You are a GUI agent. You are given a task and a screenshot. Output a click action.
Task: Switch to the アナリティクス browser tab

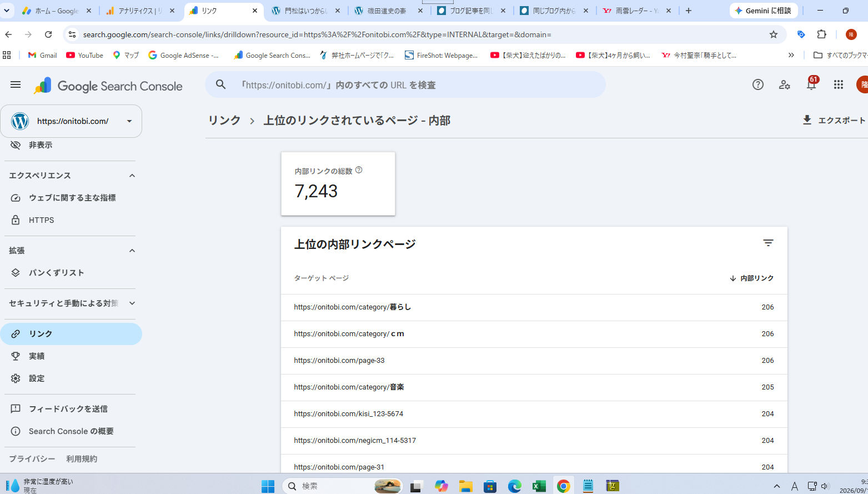[x=141, y=11]
